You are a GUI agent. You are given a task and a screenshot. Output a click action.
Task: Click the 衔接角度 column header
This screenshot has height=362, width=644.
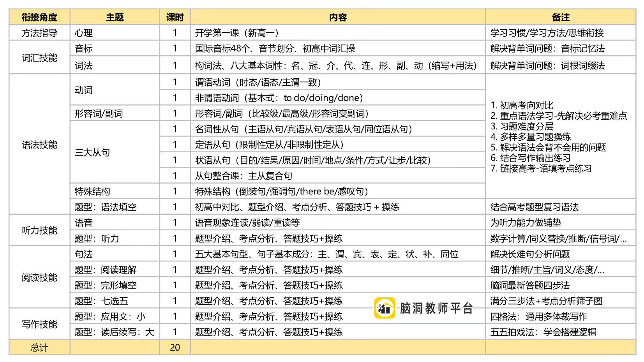(39, 17)
